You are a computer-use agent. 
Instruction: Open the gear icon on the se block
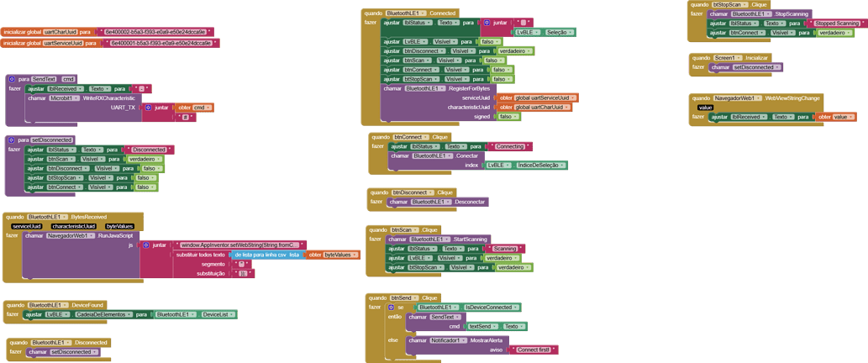point(392,307)
